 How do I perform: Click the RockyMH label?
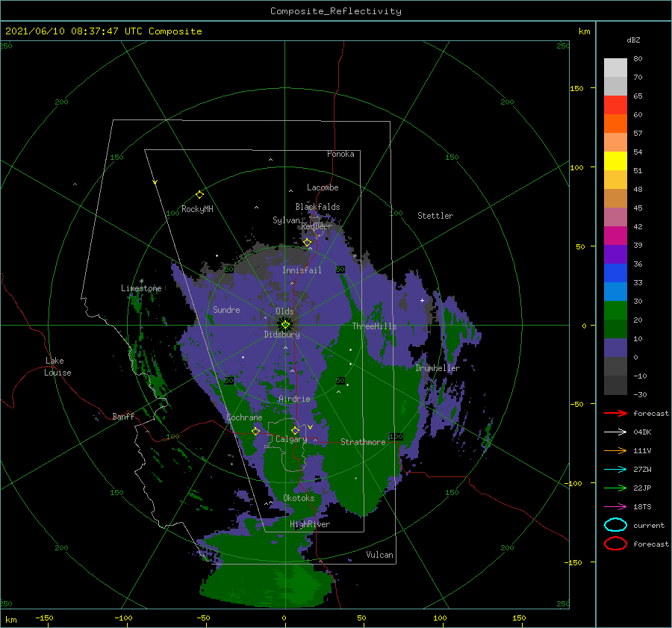(197, 209)
